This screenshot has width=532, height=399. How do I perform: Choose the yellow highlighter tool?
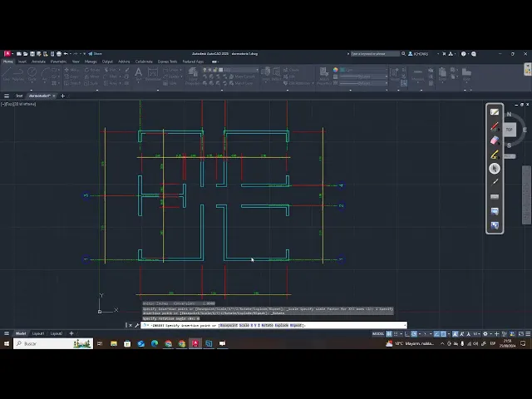pyautogui.click(x=495, y=155)
